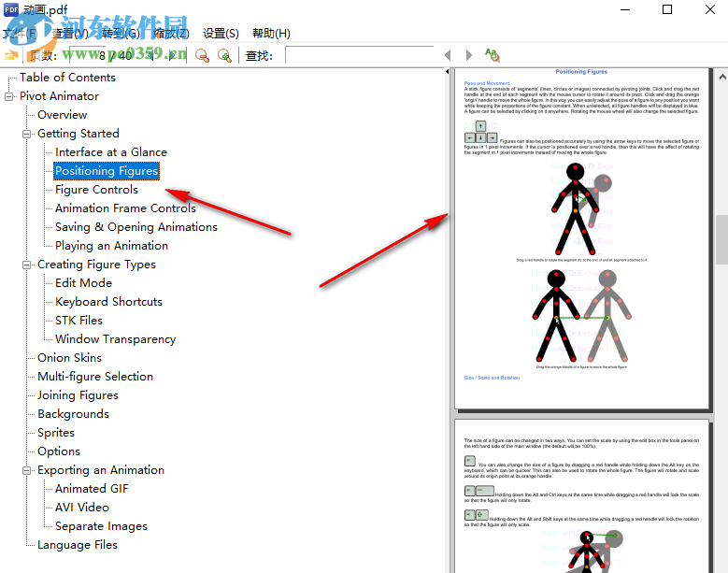
Task: Open Options bookmark
Action: [x=59, y=451]
